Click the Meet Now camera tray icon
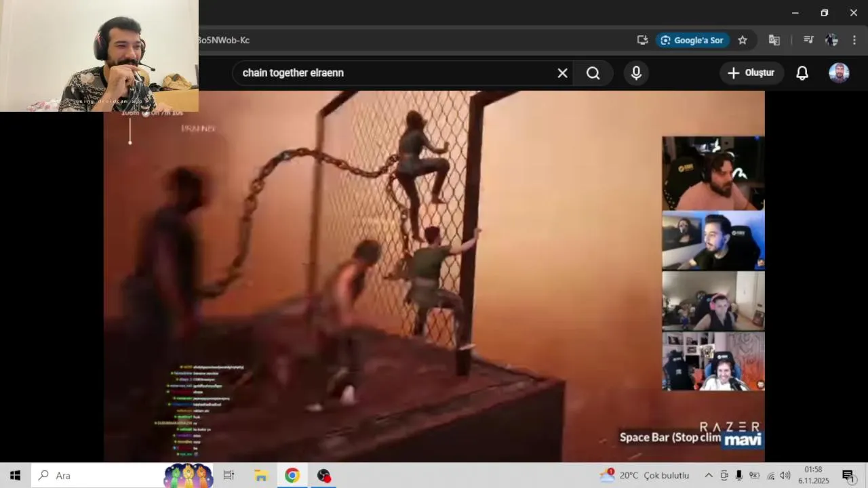Screen dimensions: 868x488 tap(724, 475)
